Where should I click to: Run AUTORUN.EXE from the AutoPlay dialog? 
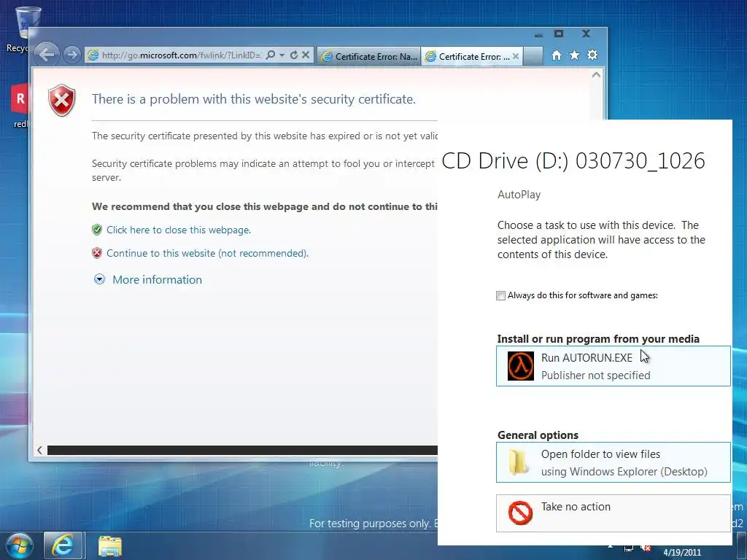[613, 366]
